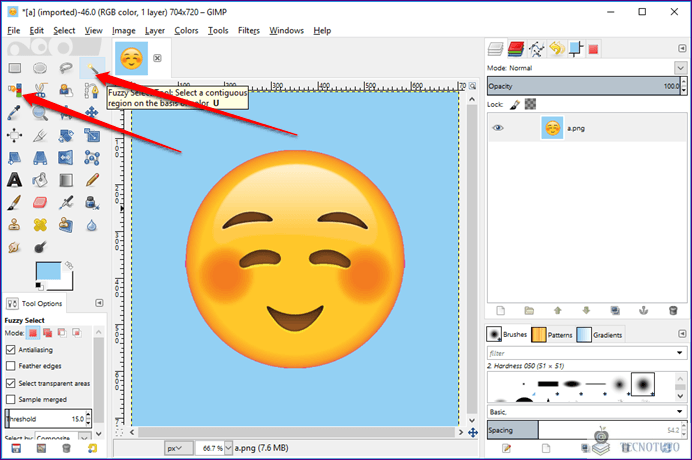This screenshot has height=460, width=692.
Task: Open the Brushes dock configure menu arrow
Action: (682, 334)
